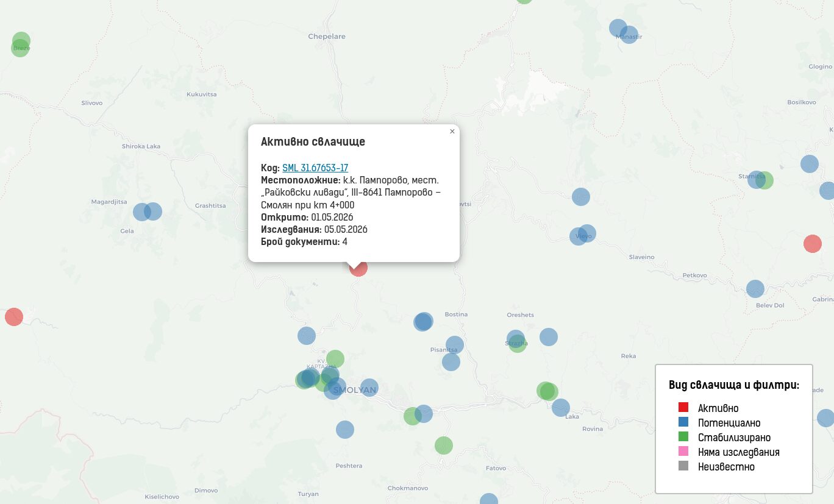Open landslide code link SML 31.67653-17

315,168
